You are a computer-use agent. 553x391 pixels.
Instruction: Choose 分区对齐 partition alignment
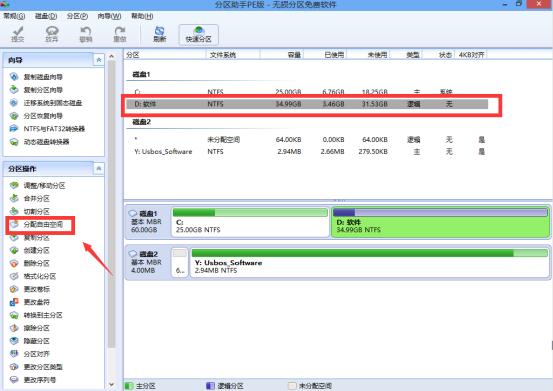click(30, 354)
